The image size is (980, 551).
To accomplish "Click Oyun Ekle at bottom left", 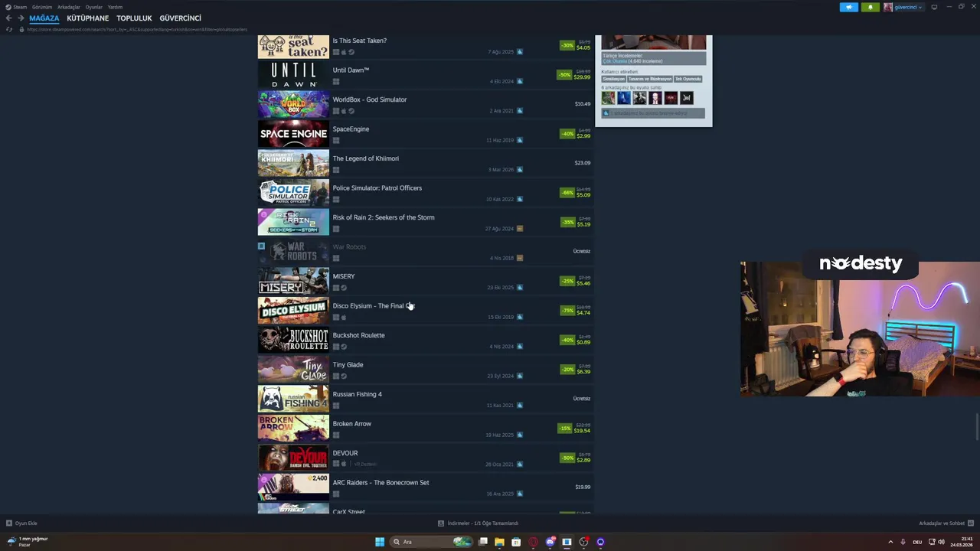I will tap(21, 523).
